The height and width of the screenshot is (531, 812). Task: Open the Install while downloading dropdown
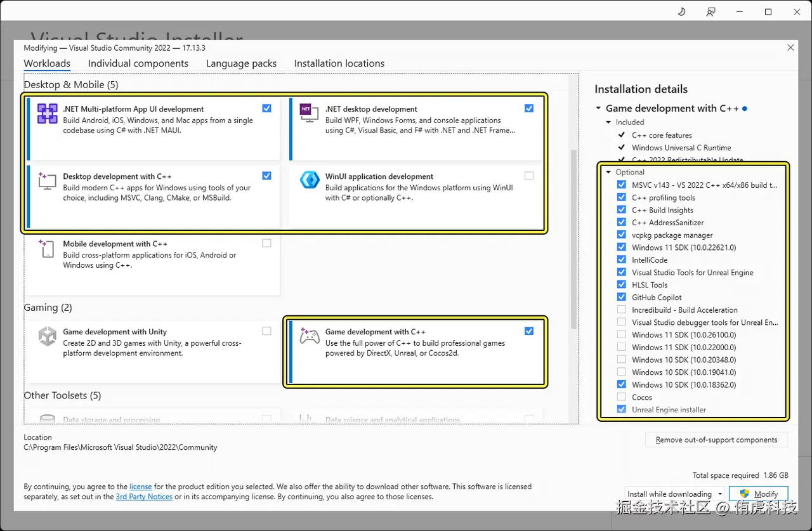(674, 494)
